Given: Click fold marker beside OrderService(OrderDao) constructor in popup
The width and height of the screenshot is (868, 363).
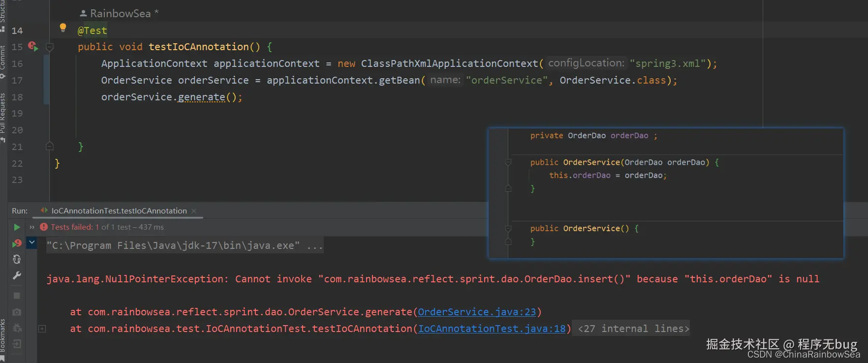Looking at the screenshot, I should [508, 162].
